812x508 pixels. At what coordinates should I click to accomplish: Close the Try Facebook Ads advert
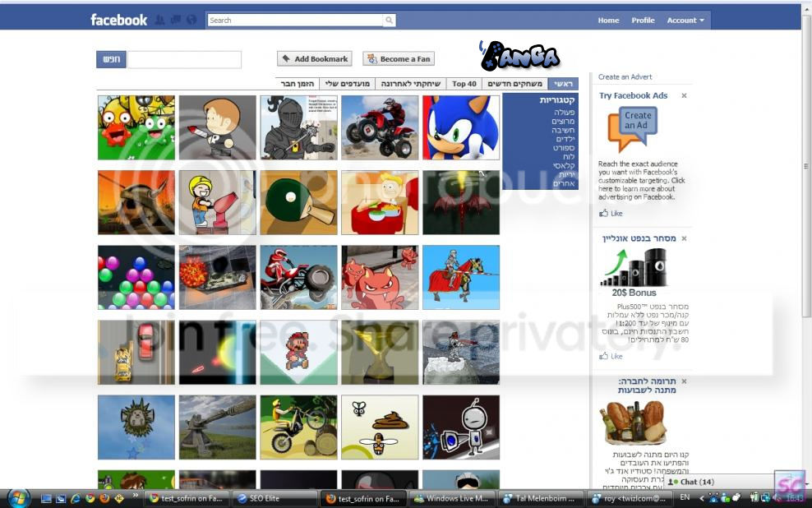click(x=684, y=96)
